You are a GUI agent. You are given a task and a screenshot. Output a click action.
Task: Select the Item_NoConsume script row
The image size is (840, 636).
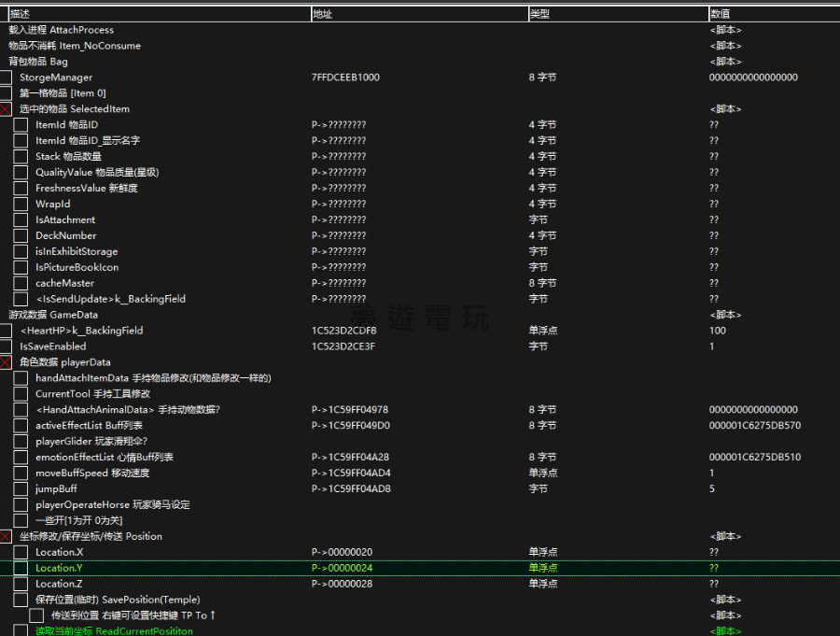coord(75,46)
